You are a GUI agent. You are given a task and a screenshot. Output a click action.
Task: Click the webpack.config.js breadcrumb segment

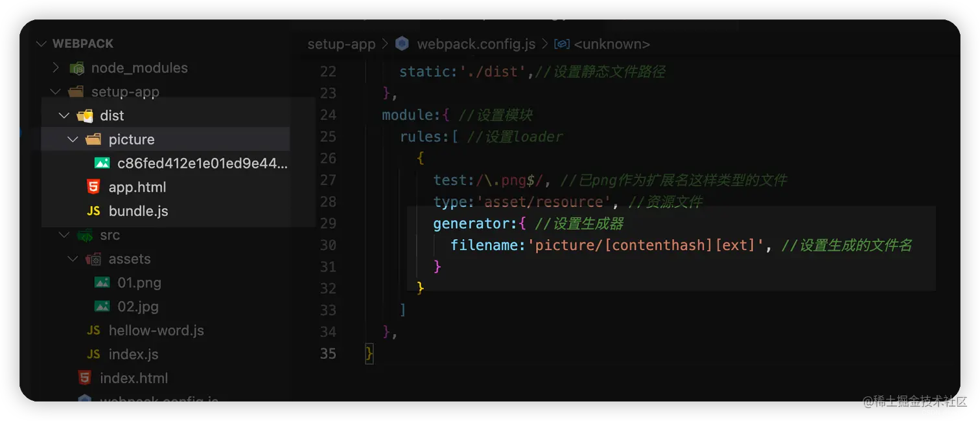pos(476,44)
